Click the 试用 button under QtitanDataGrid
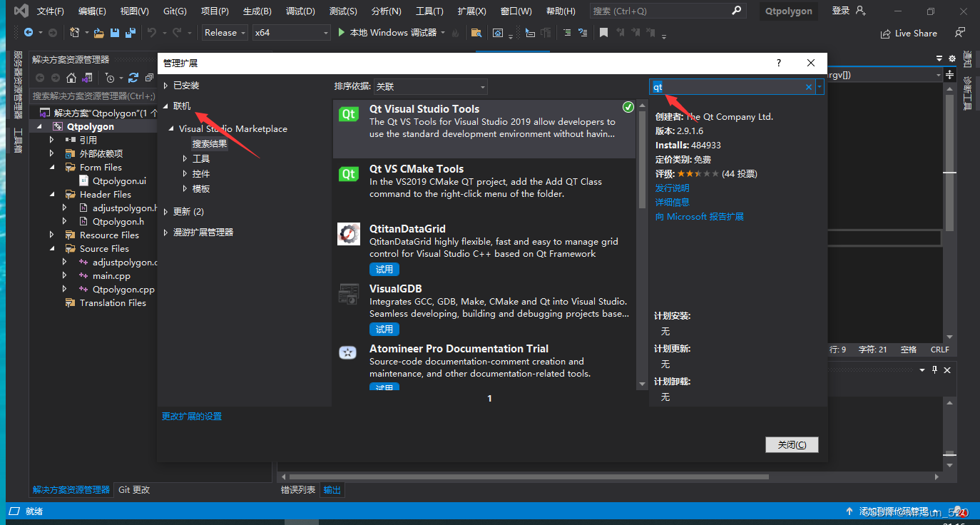 click(384, 270)
